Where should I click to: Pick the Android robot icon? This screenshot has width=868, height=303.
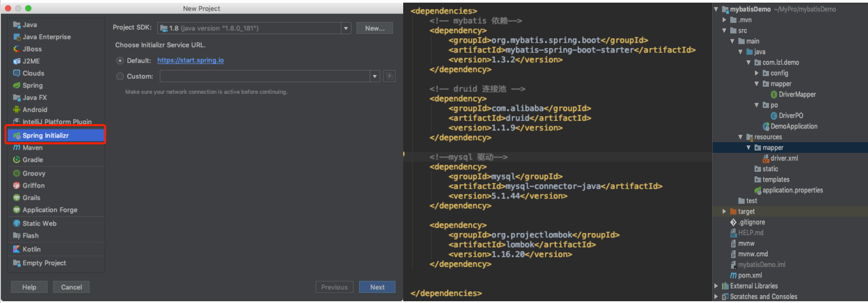point(17,110)
